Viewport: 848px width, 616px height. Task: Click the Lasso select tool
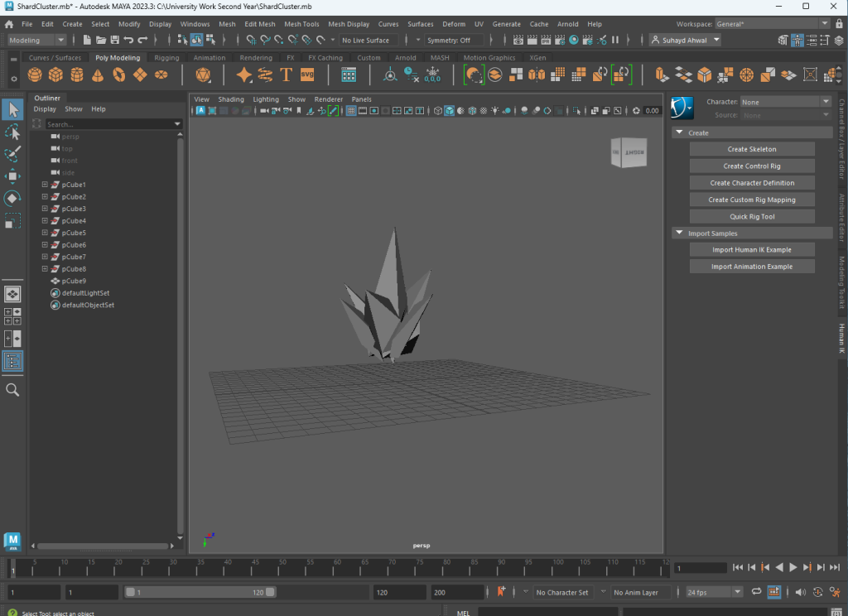point(12,132)
